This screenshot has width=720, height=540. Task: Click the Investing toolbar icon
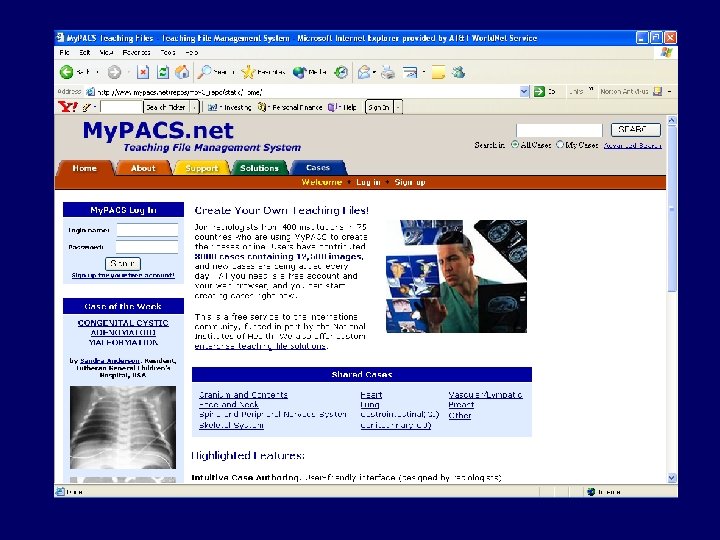coord(212,107)
